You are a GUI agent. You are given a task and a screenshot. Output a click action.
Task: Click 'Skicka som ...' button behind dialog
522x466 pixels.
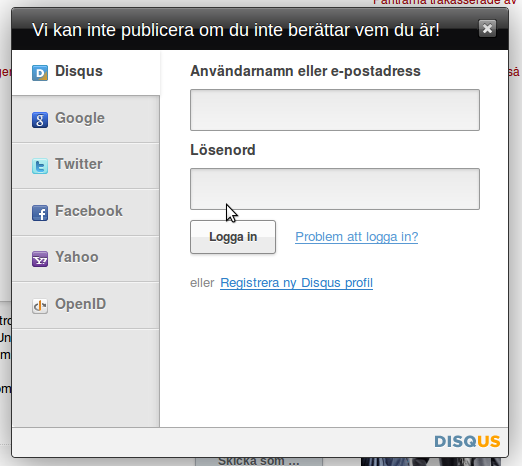(x=259, y=461)
